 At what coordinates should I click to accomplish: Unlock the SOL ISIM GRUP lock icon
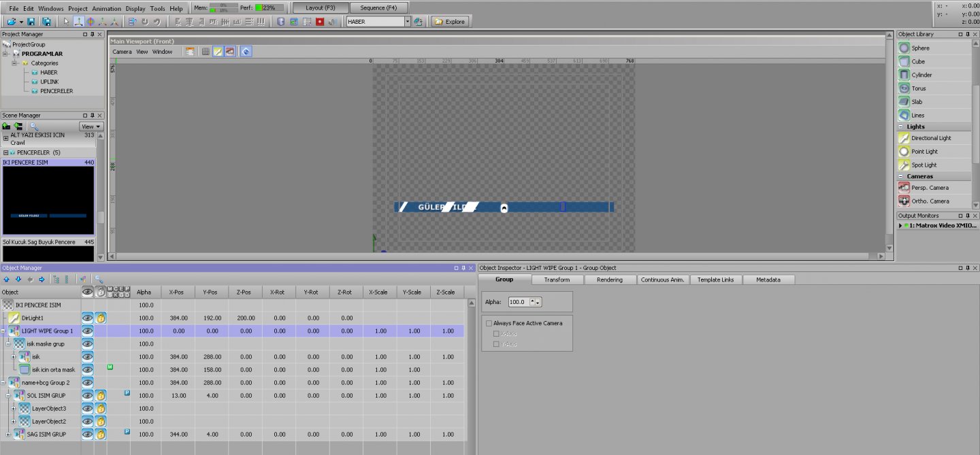(101, 395)
